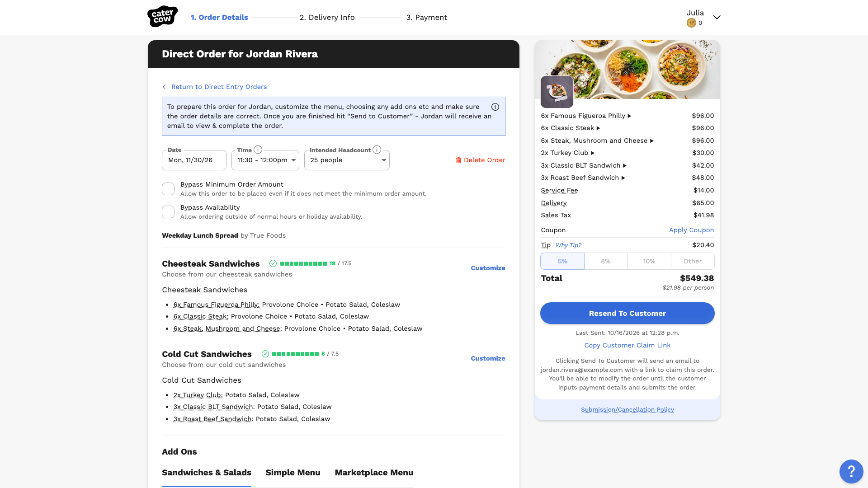Select the 10% tip option
Screen dimensions: 868x488
click(649, 261)
